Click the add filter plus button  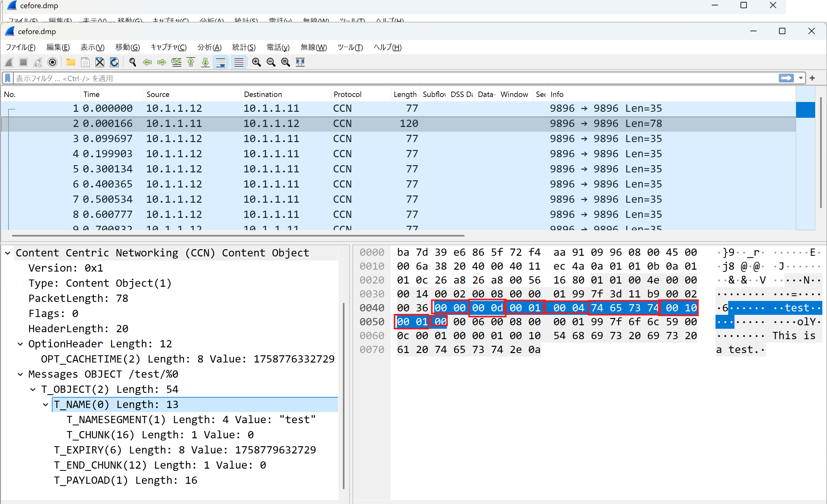point(812,78)
